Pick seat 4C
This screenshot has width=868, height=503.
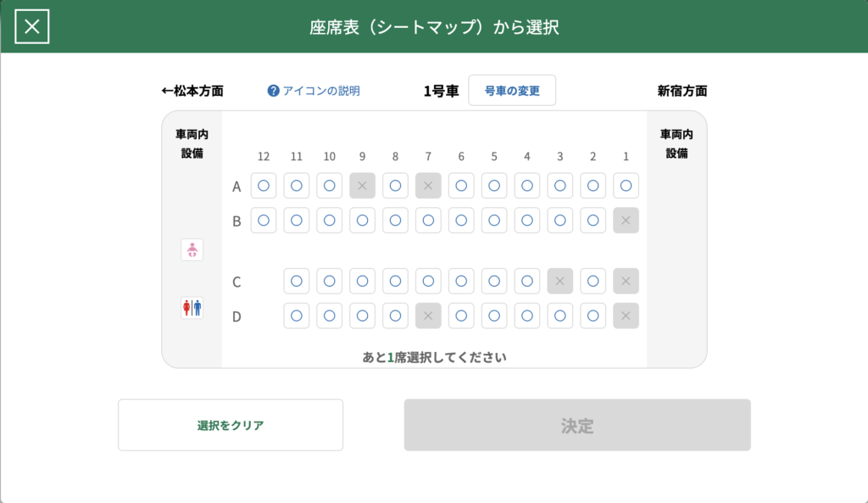click(x=526, y=281)
